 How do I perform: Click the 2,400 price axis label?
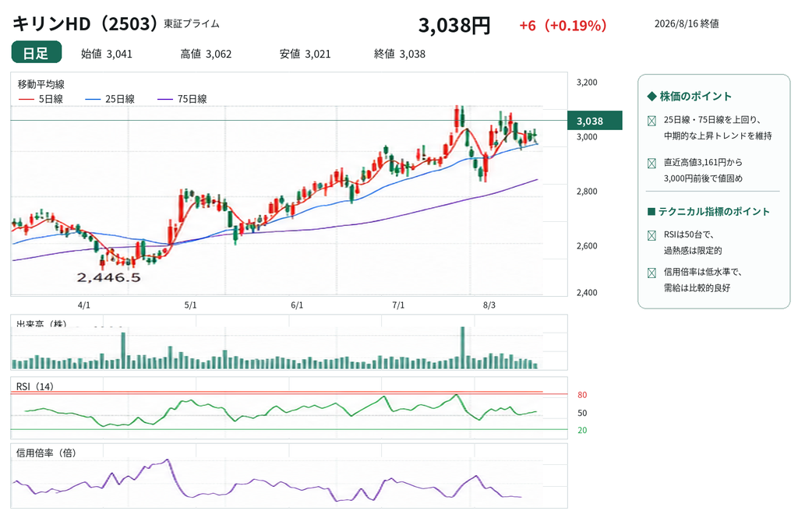pyautogui.click(x=587, y=293)
